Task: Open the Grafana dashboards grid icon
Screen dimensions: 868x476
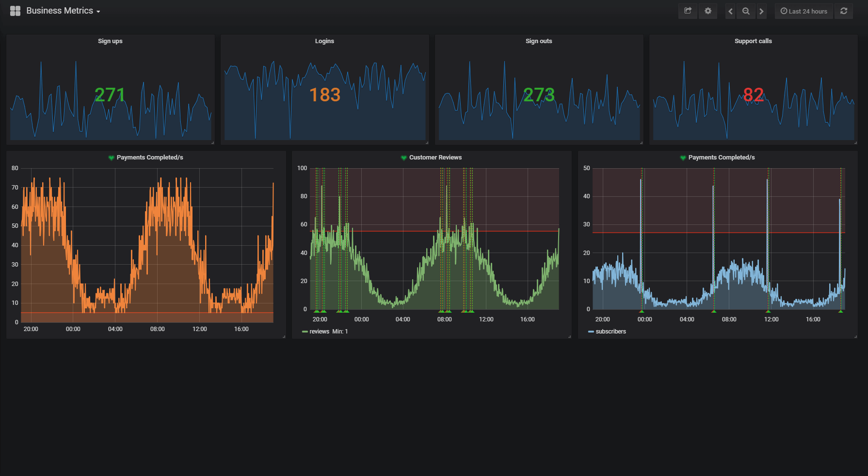Action: pos(15,11)
